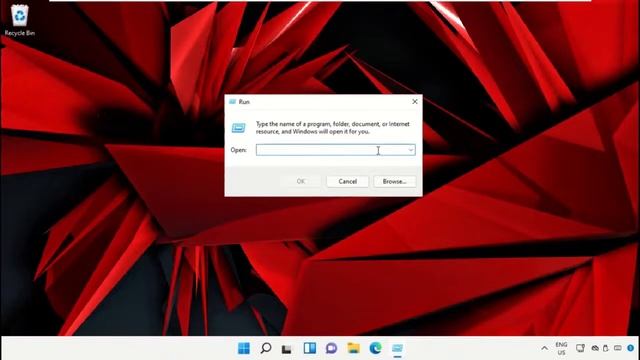
Task: Open the Widgets panel icon
Action: pos(310,348)
